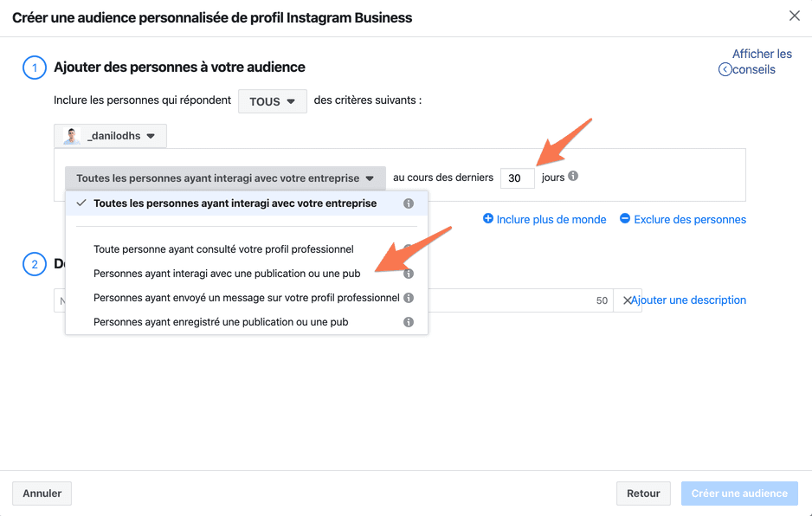Screen dimensions: 812x516
Task: Click the Annuler button
Action: (42, 493)
